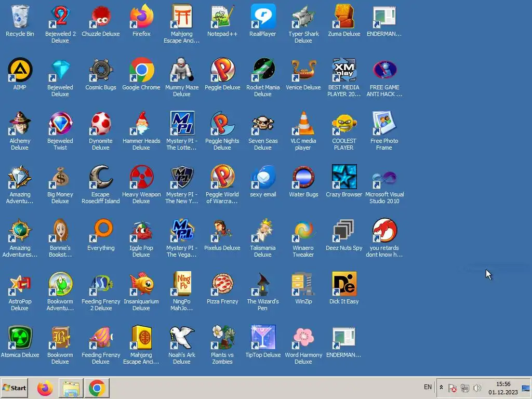
Task: Select the Winaero Tweaker icon
Action: (x=303, y=230)
